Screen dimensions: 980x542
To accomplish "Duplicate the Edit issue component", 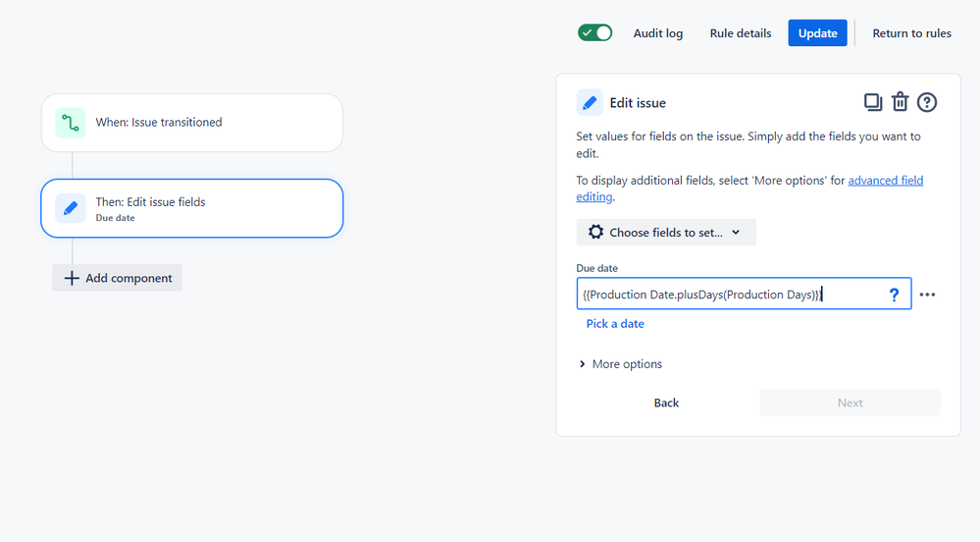I will pos(872,102).
